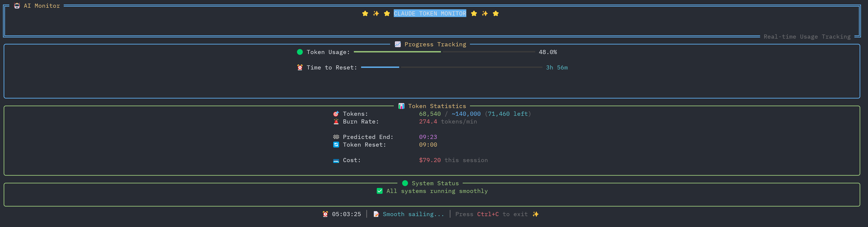868x227 pixels.
Task: Click the 09:00 token reset time
Action: [428, 145]
